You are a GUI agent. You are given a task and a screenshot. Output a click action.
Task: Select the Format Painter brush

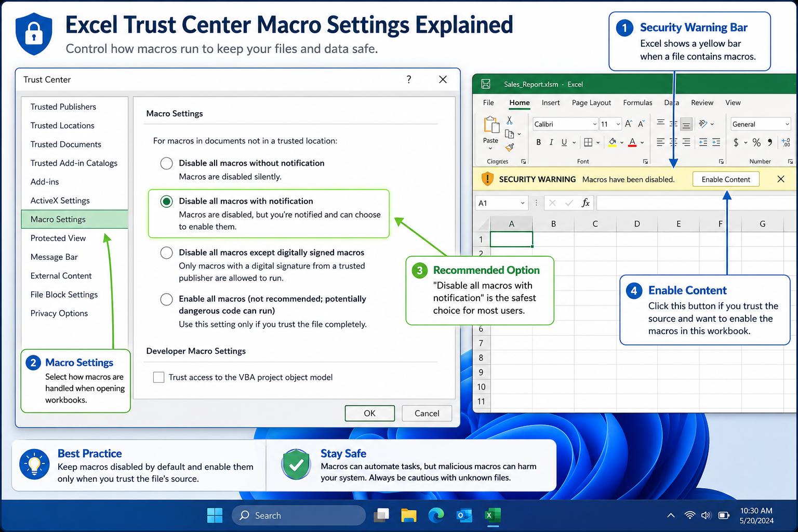510,148
